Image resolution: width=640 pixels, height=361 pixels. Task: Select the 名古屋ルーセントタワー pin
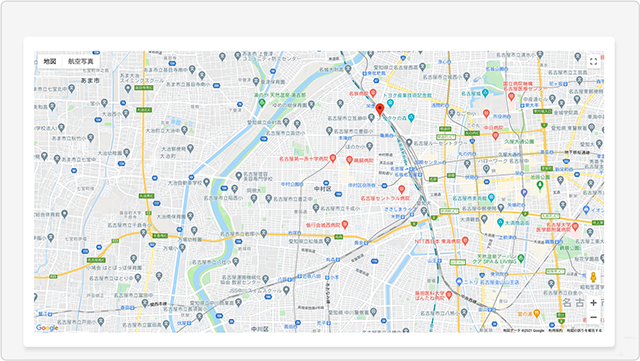pos(409,143)
